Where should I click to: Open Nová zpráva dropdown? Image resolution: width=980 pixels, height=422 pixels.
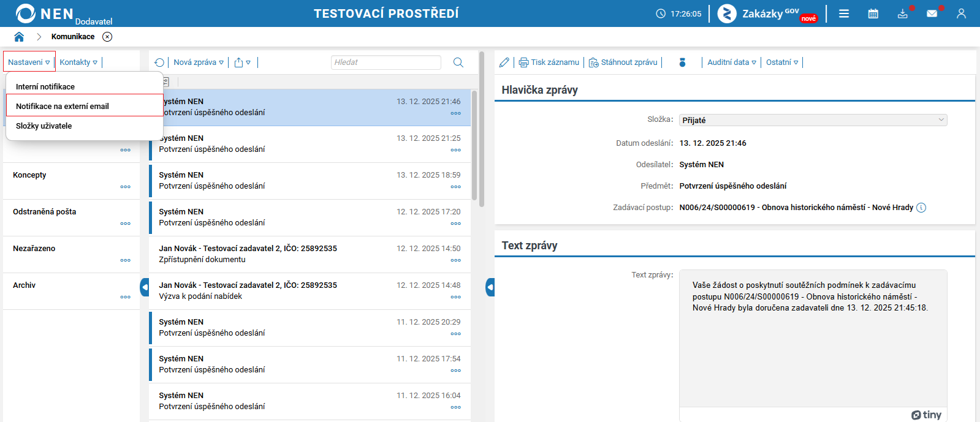[199, 62]
